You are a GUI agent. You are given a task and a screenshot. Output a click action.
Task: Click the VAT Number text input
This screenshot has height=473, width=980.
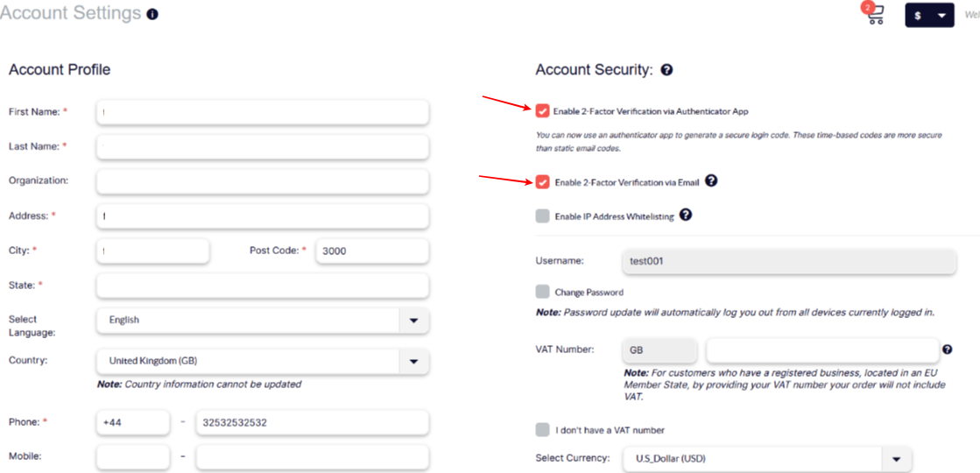[822, 350]
